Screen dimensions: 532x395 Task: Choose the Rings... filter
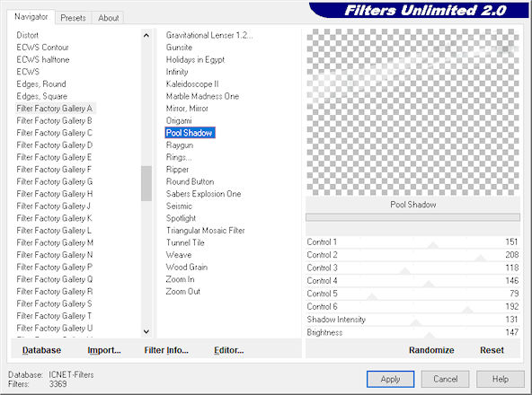tap(179, 157)
